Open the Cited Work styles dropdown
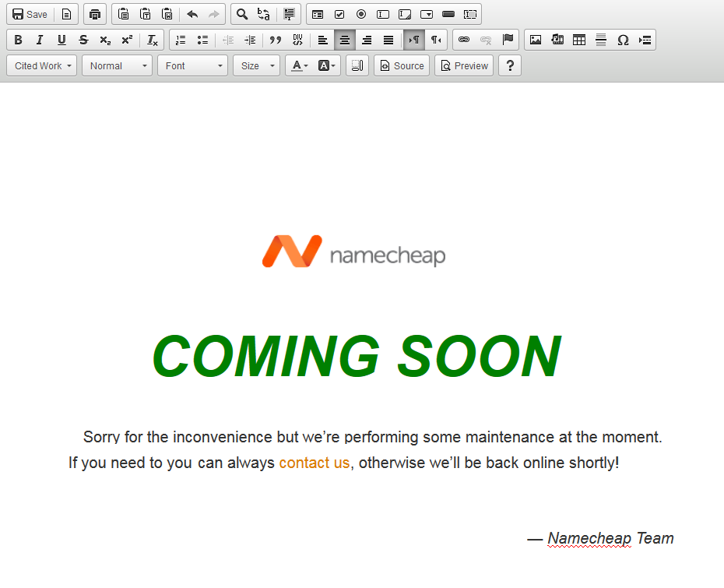 tap(42, 66)
